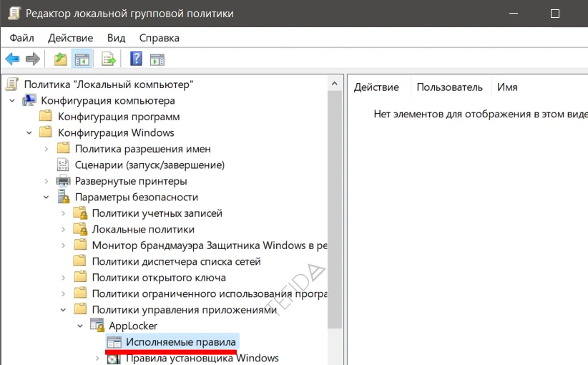Select the AppLocker tree item
Image resolution: width=588 pixels, height=365 pixels.
(x=133, y=326)
